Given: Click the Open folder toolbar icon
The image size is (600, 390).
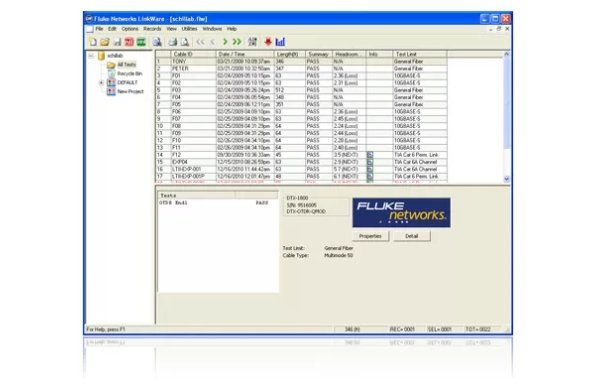Looking at the screenshot, I should [x=105, y=42].
